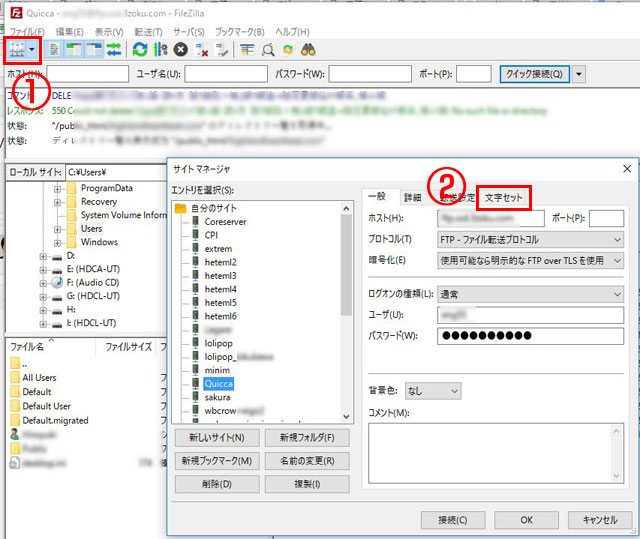Click quickconnect パスワード(W) input field
The width and height of the screenshot is (640, 539).
(x=370, y=74)
